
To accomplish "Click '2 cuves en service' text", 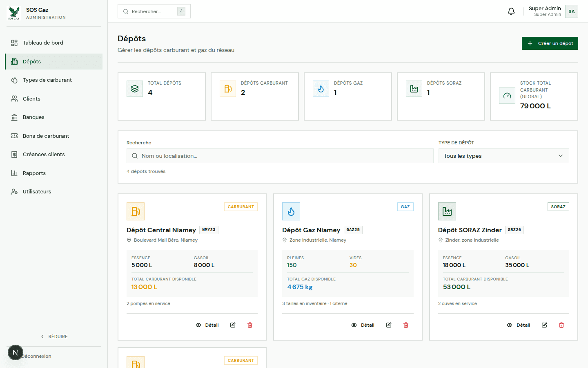I will (457, 303).
